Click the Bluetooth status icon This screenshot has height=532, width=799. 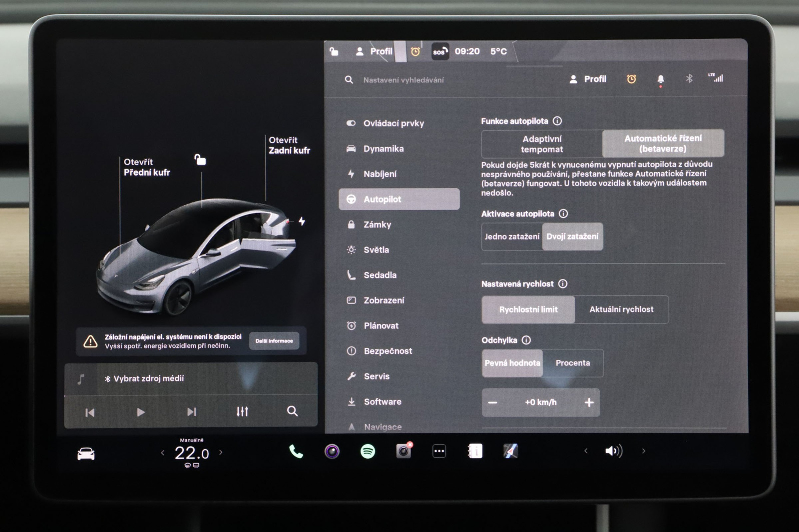click(689, 79)
